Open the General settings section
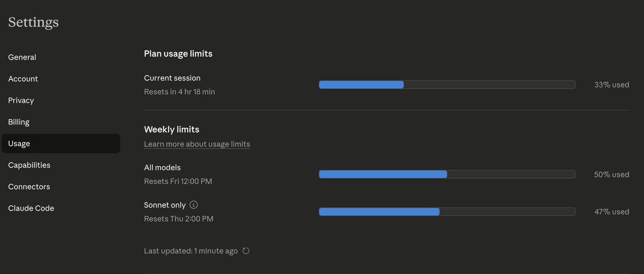Image resolution: width=644 pixels, height=274 pixels. pyautogui.click(x=22, y=57)
